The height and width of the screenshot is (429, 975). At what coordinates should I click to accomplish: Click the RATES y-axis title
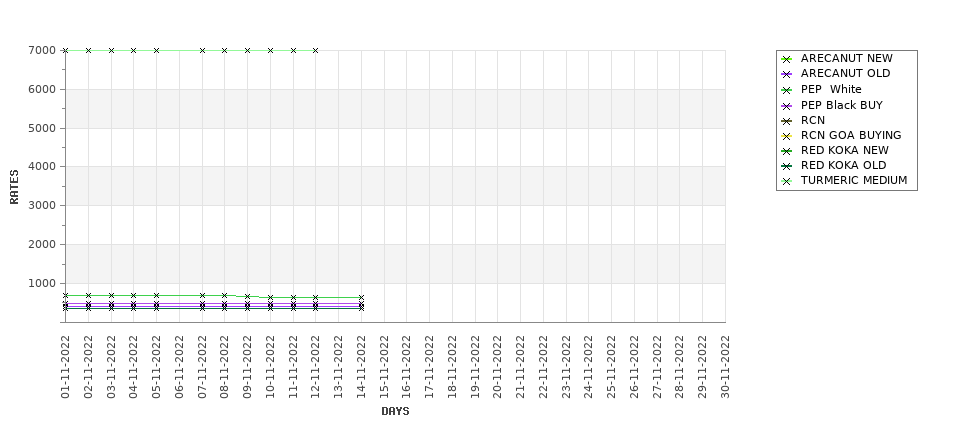tap(14, 187)
